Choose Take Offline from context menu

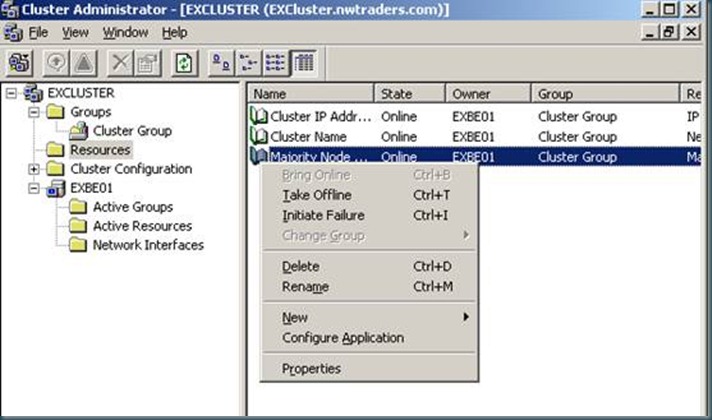(x=369, y=195)
